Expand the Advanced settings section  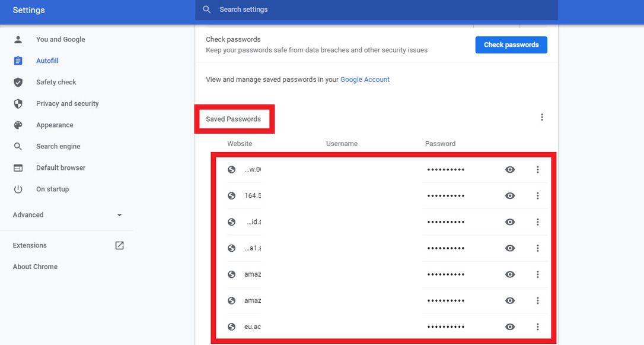67,215
